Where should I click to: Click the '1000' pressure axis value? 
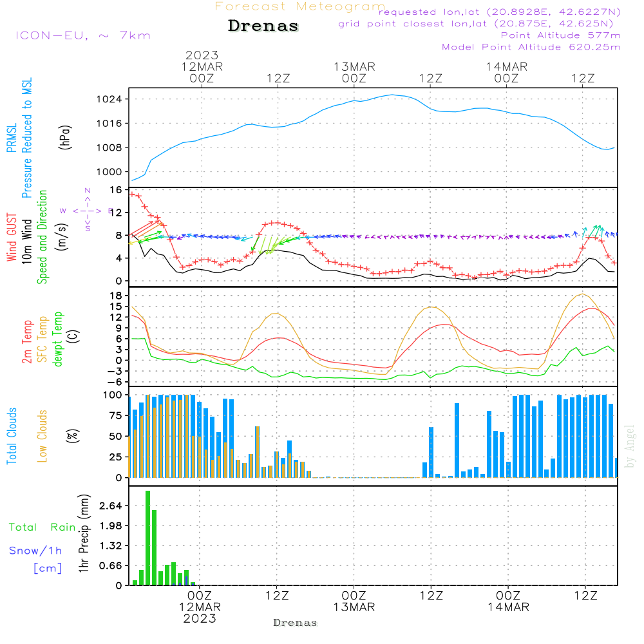109,172
